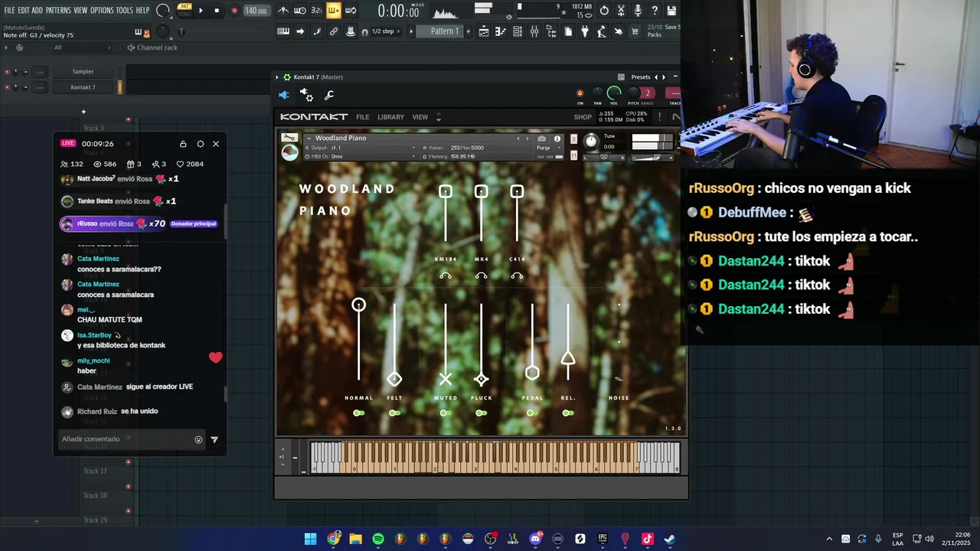This screenshot has height=551, width=980.
Task: Click Kontakt instrument wrench edit icon
Action: pos(289,138)
